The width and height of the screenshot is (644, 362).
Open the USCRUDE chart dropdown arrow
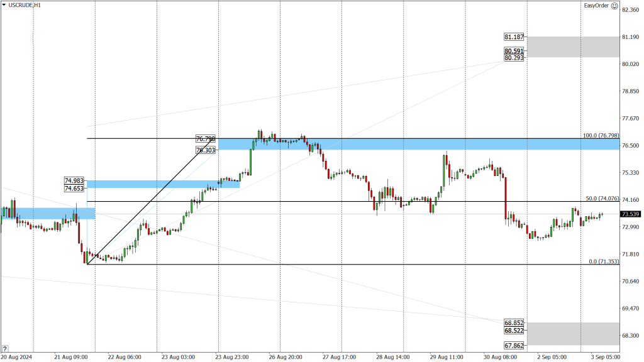point(4,5)
